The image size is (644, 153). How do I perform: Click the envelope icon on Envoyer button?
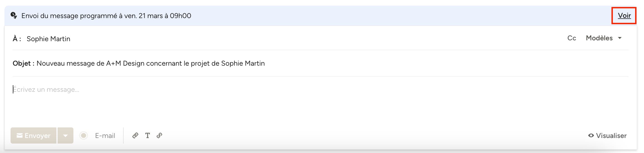click(19, 135)
